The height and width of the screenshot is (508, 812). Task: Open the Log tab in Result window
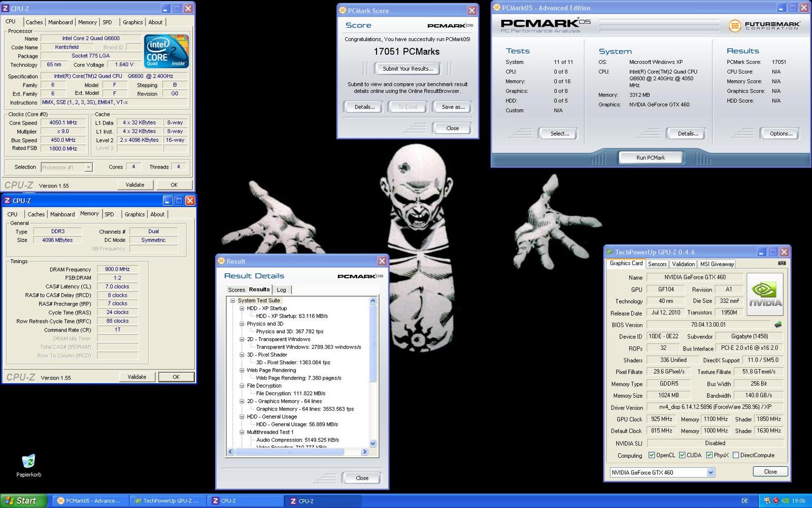(x=281, y=290)
